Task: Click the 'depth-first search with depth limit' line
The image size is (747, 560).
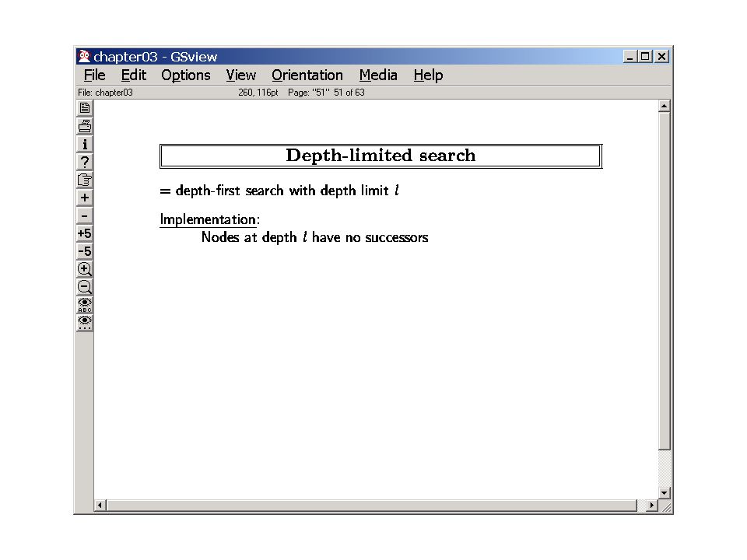Action: coord(279,191)
